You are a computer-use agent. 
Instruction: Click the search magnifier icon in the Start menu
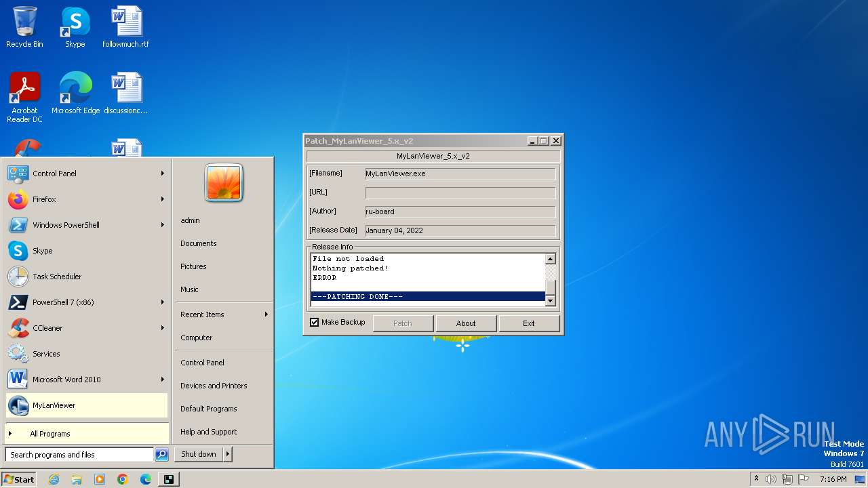161,455
